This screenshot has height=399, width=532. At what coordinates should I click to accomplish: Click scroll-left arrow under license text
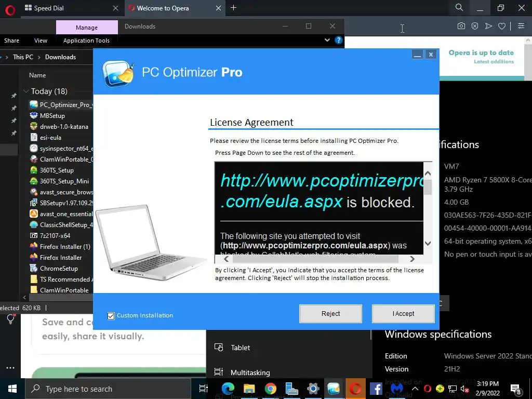[227, 259]
